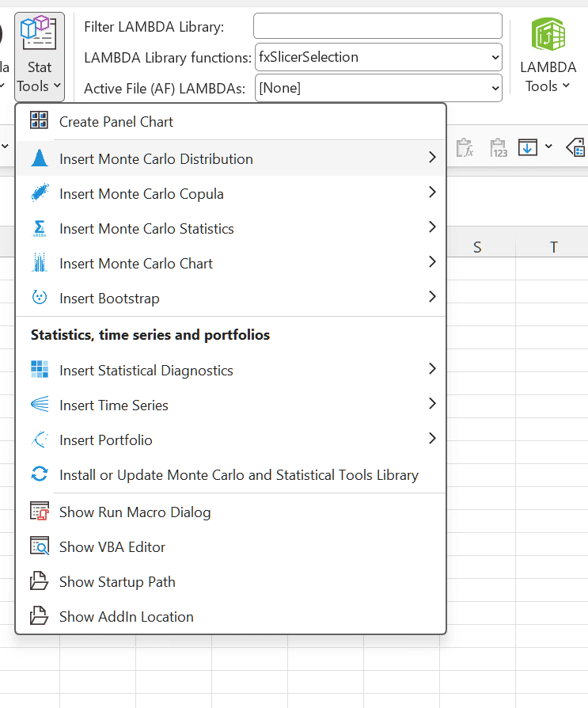Expand Insert Statistical Diagnostics submenu arrow
This screenshot has width=588, height=708.
[x=432, y=368]
